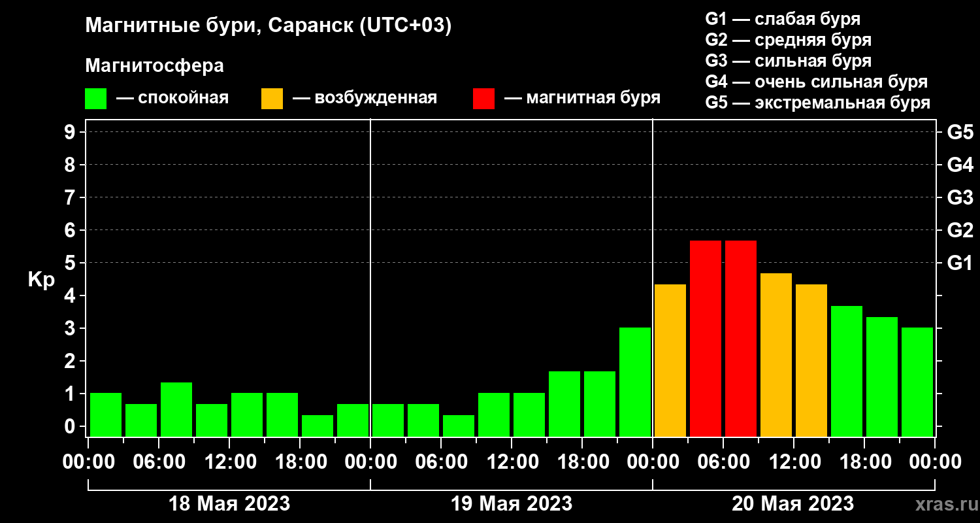Click the red 'магнитная буря' legend swatch

click(x=483, y=99)
